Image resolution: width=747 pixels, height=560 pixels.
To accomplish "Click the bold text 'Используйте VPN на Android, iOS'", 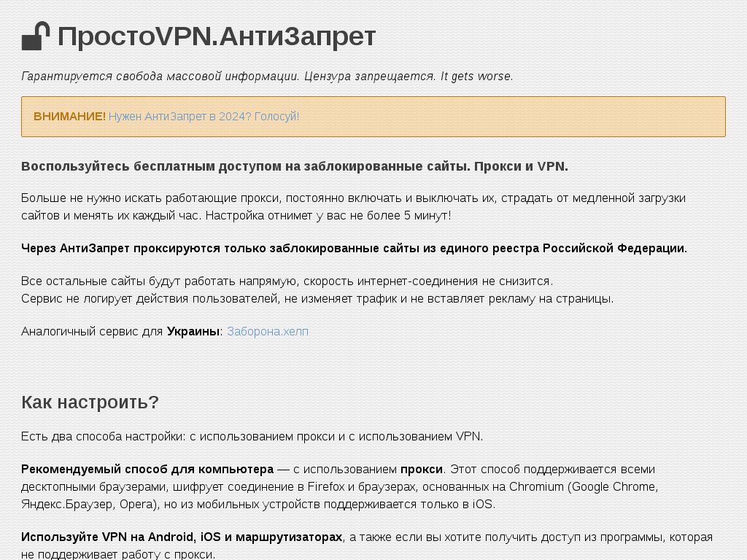I will click(182, 537).
